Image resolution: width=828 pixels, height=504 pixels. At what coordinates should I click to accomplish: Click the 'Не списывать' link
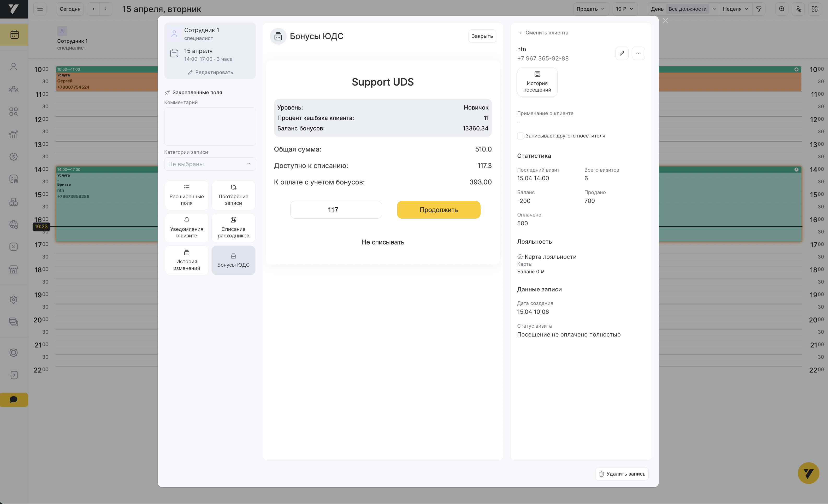coord(382,242)
